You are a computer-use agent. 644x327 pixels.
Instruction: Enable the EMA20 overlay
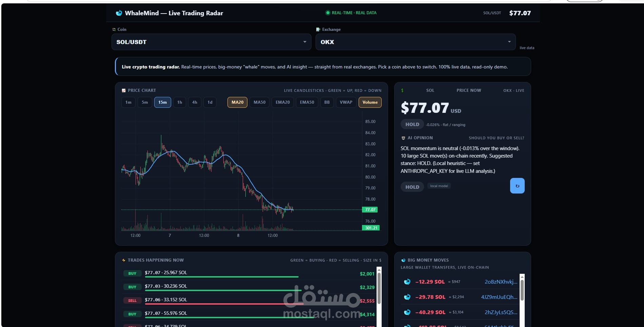(283, 102)
